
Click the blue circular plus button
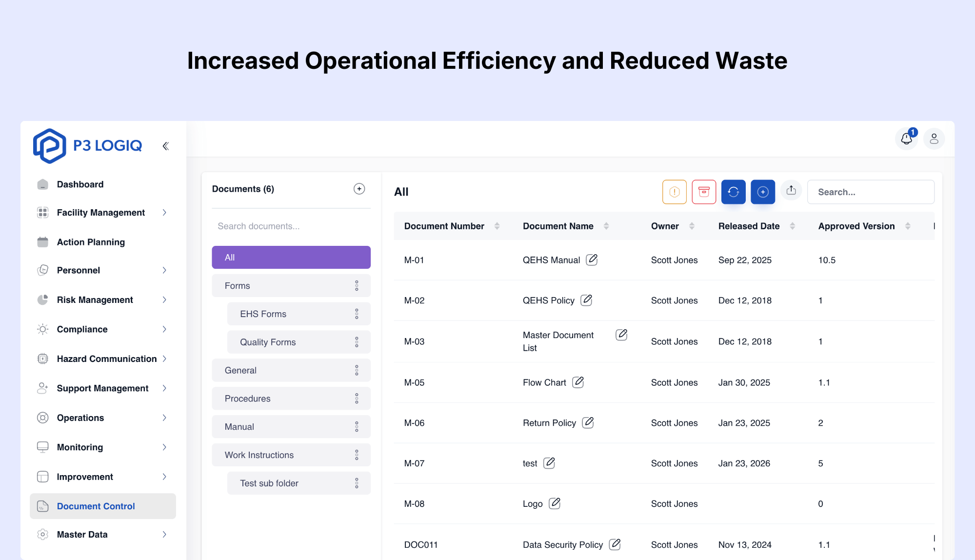[x=762, y=192]
